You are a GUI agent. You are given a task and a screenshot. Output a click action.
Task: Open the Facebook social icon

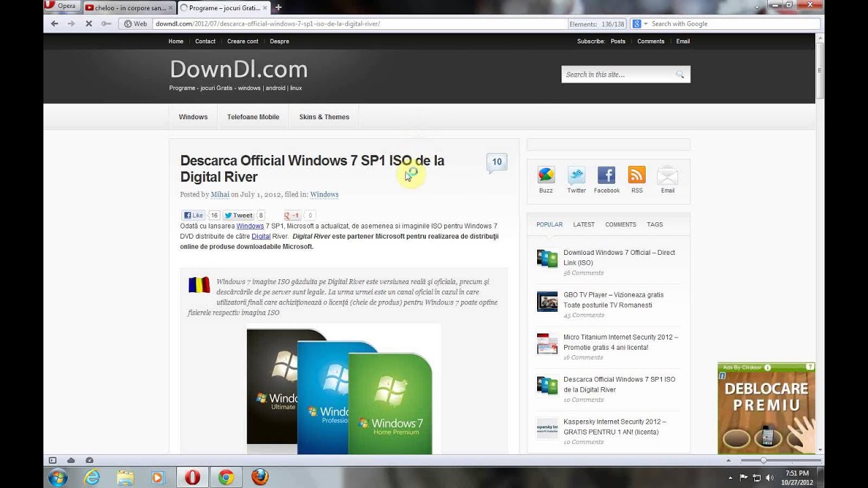coord(606,175)
